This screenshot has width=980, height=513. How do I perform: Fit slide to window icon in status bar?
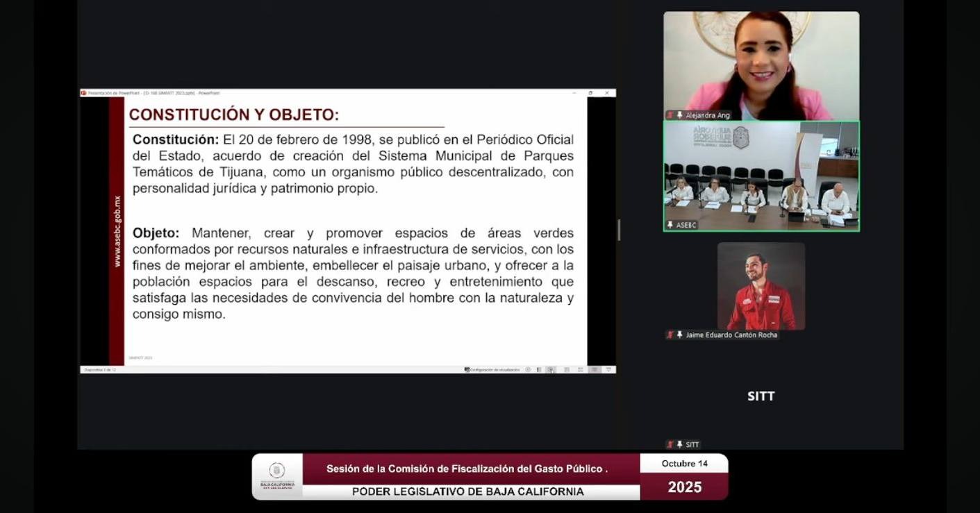tap(609, 370)
